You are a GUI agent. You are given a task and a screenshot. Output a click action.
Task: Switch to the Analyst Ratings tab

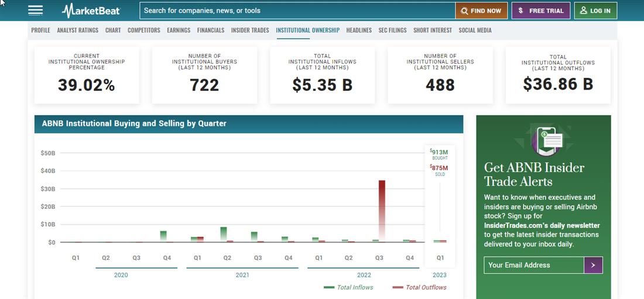pyautogui.click(x=78, y=30)
